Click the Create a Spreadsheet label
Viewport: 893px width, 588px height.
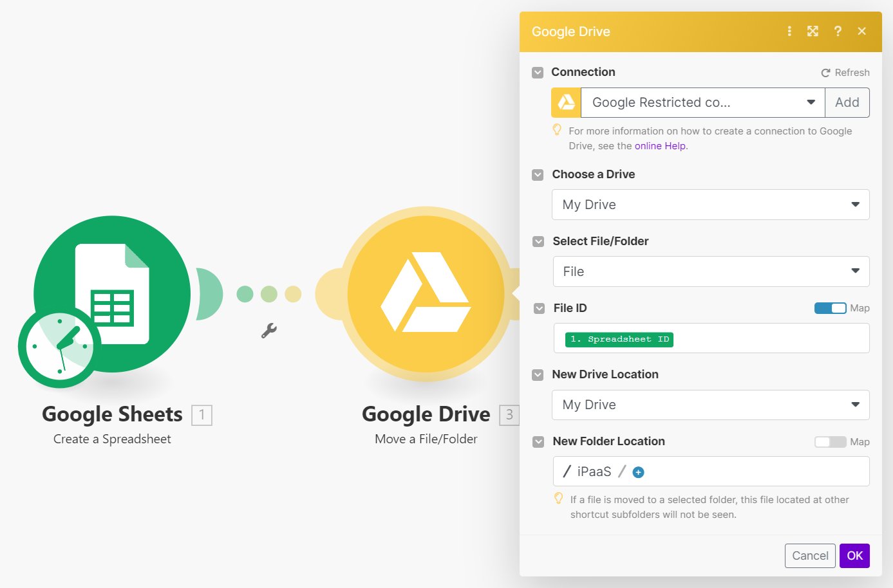(x=112, y=439)
